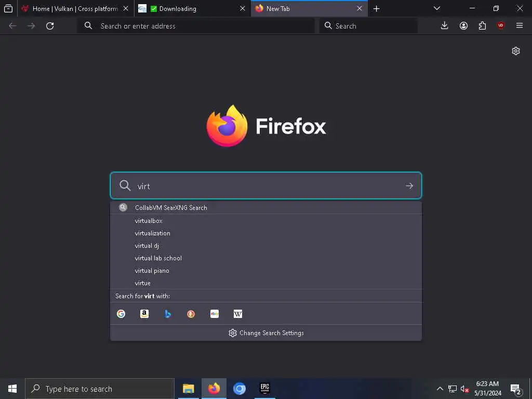Switch to the Downloading tab

click(x=192, y=8)
